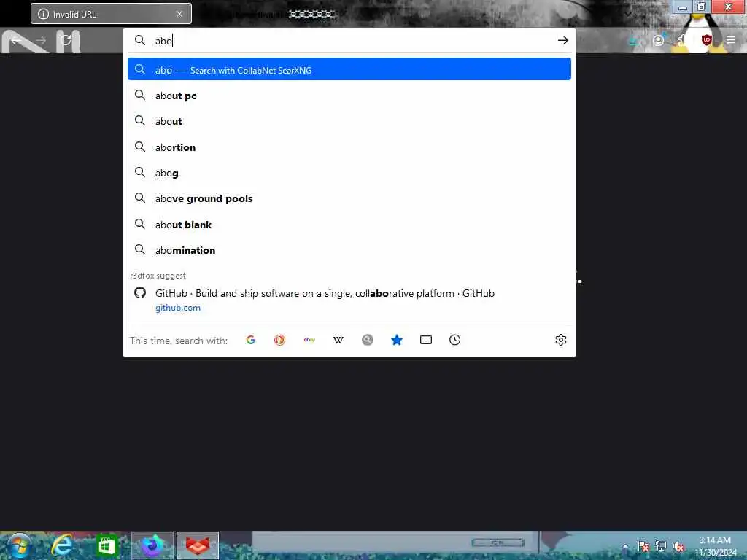Choose the 'above ground pools' suggestion
This screenshot has width=747, height=560.
(349, 198)
